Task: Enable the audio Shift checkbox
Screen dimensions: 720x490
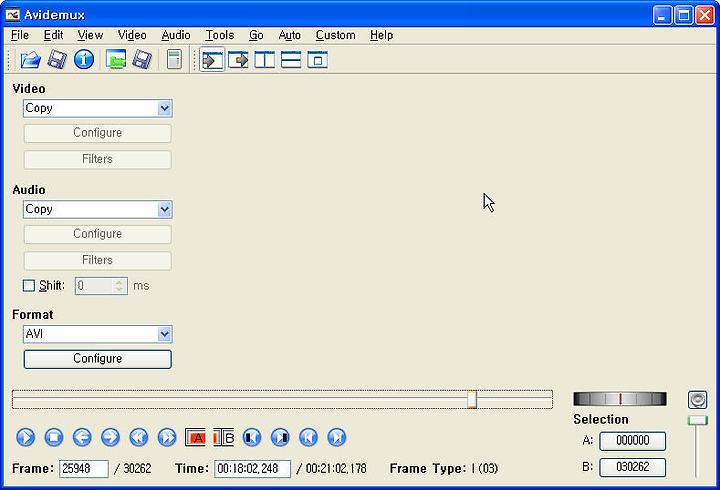Action: pyautogui.click(x=29, y=286)
